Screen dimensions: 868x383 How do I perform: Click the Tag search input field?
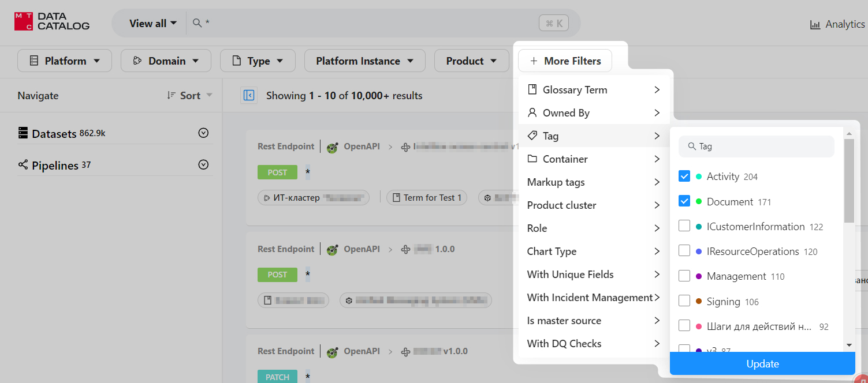tap(757, 146)
